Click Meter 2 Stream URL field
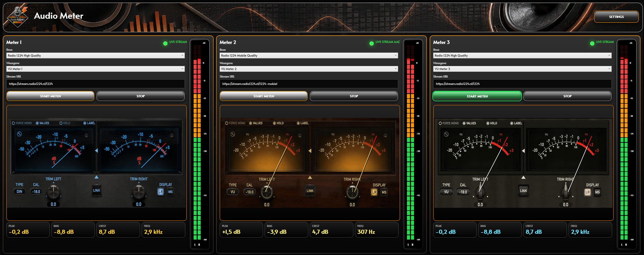Viewport: 644px width, 255px height. pos(309,84)
